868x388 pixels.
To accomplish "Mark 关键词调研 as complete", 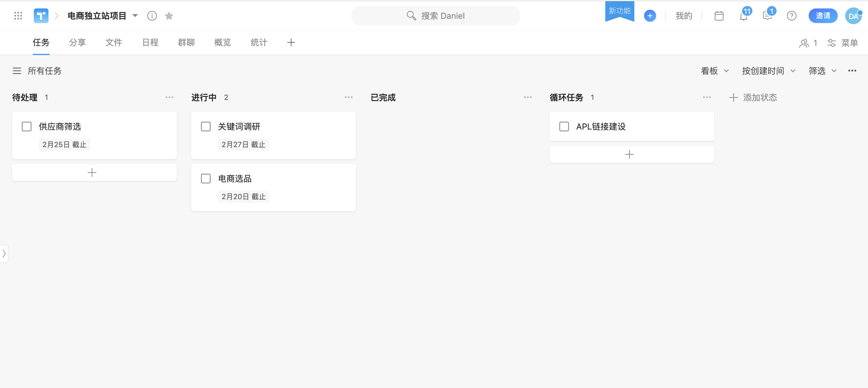I will click(x=206, y=127).
